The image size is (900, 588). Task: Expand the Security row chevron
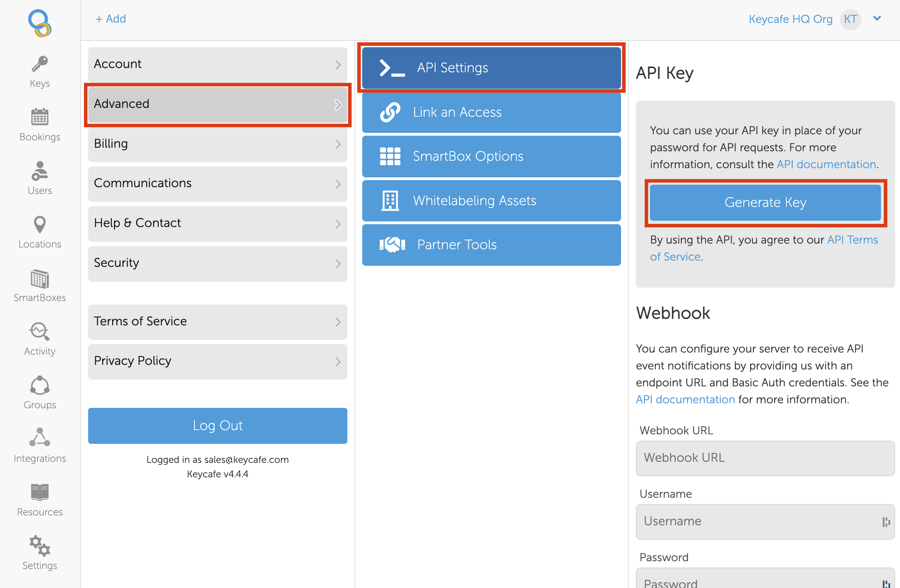[x=338, y=264]
